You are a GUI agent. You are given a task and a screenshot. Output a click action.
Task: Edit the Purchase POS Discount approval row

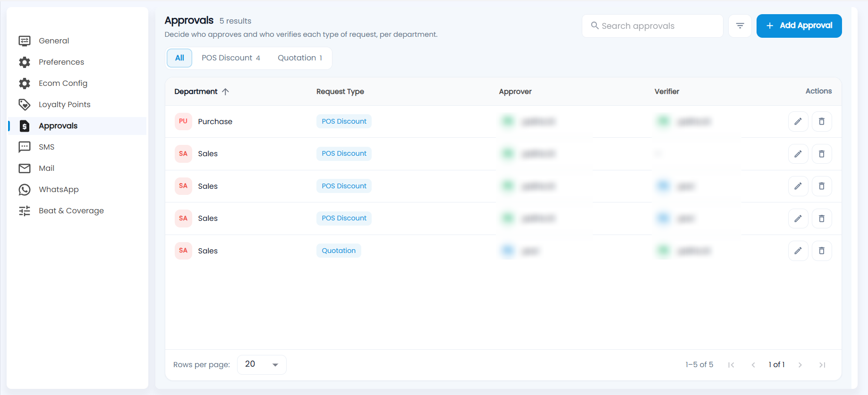tap(798, 121)
